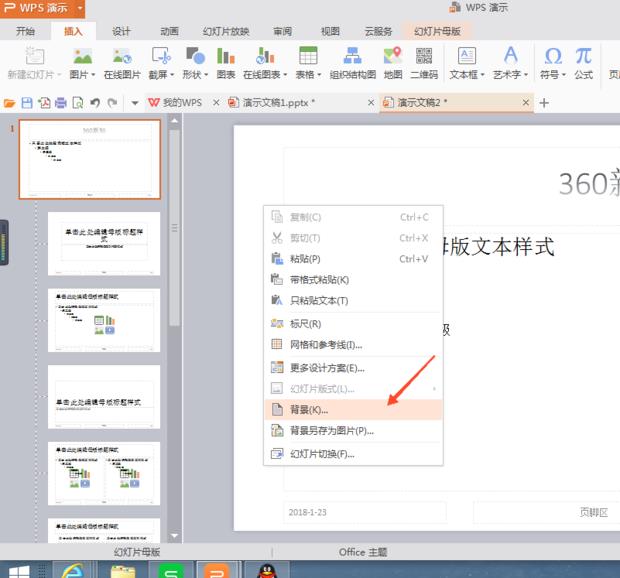Choose 粘贴(P) in context menu
Viewport: 620px width, 578px height.
[353, 259]
